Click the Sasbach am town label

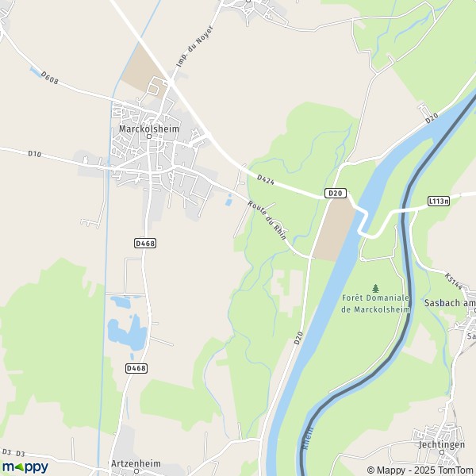coord(450,303)
